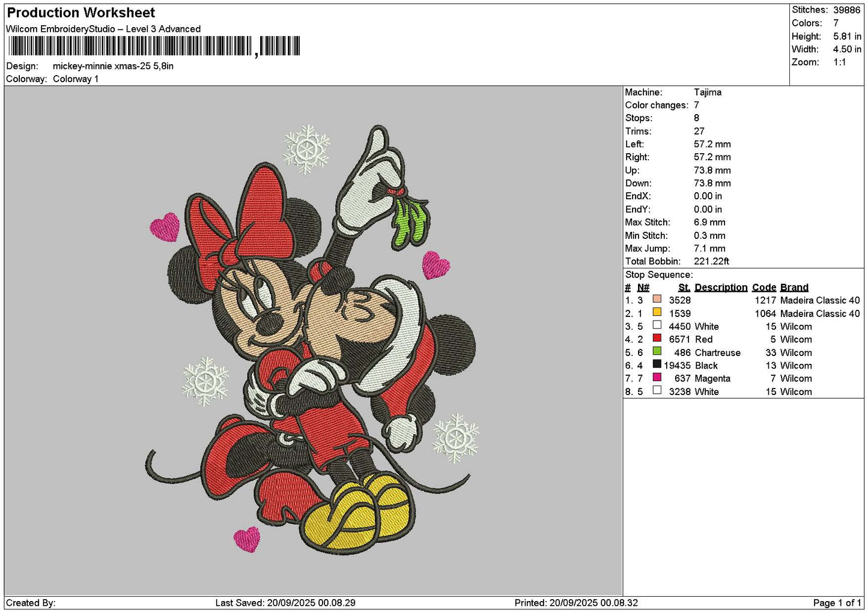Click the black color swatch for stop 6
Viewport: 868px width, 613px height.
click(657, 364)
